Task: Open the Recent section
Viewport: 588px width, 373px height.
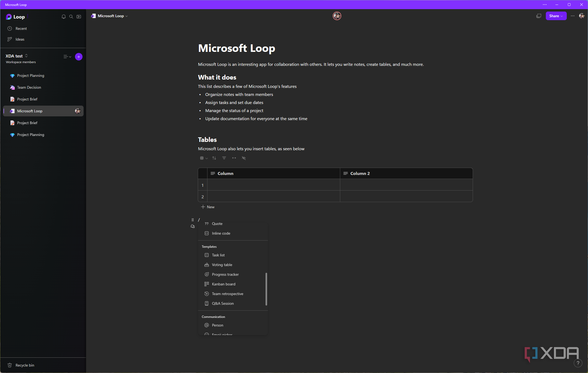Action: tap(43, 28)
